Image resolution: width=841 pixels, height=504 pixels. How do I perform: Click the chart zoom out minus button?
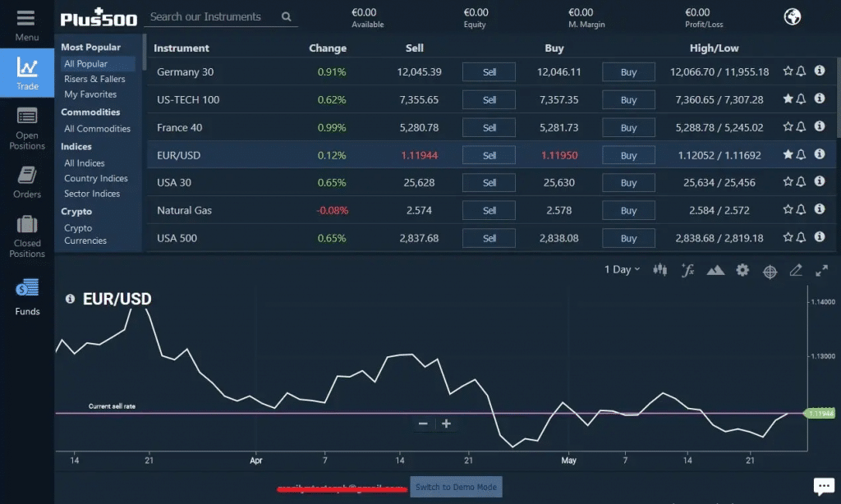click(x=423, y=424)
